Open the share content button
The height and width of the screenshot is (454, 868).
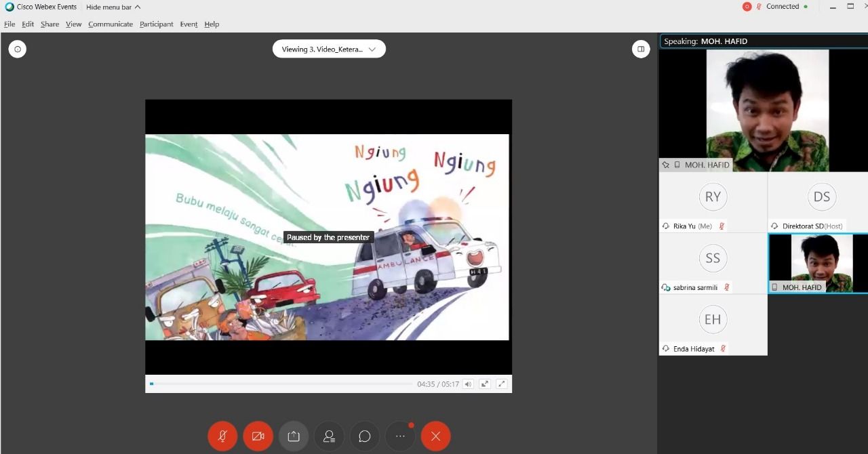294,436
